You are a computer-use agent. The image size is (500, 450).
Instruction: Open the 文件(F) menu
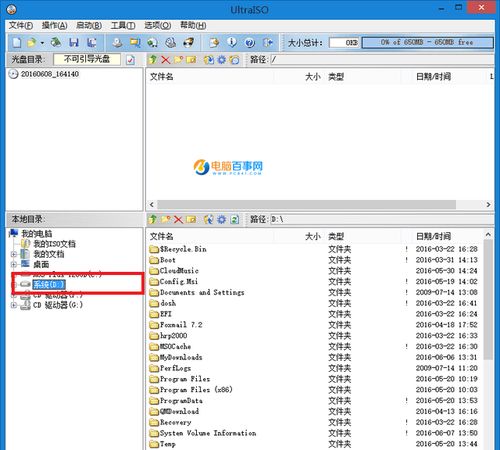(x=21, y=25)
